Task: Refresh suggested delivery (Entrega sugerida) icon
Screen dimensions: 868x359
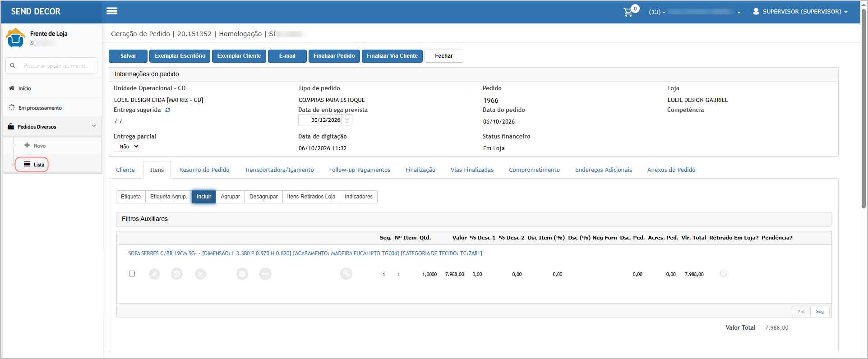Action: tap(168, 110)
